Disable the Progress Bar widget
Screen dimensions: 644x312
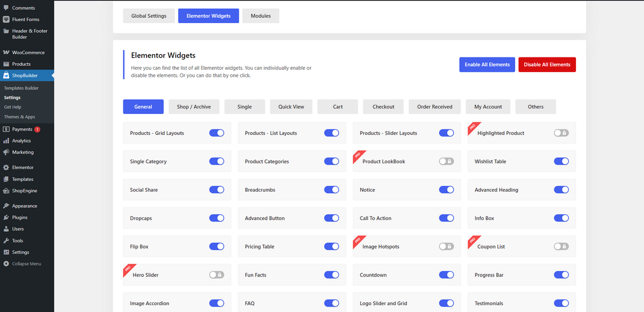click(561, 275)
